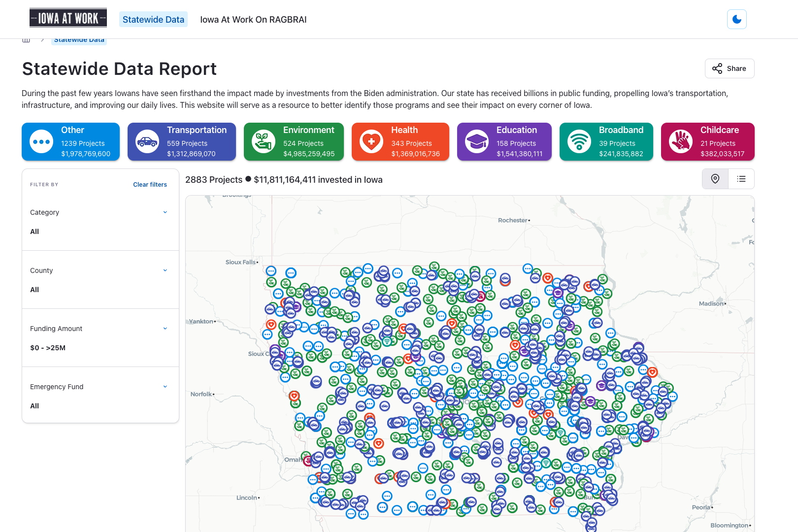The width and height of the screenshot is (798, 532).
Task: Click the breadcrumb home icon
Action: click(26, 40)
